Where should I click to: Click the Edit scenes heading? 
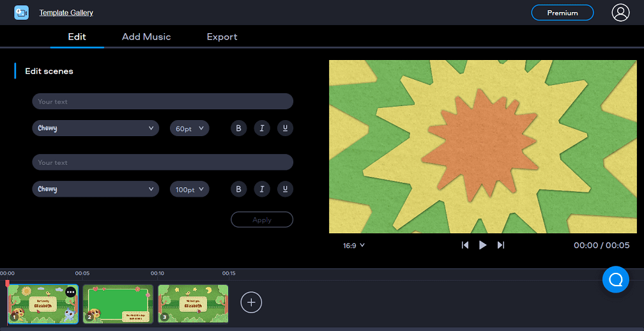(x=49, y=71)
